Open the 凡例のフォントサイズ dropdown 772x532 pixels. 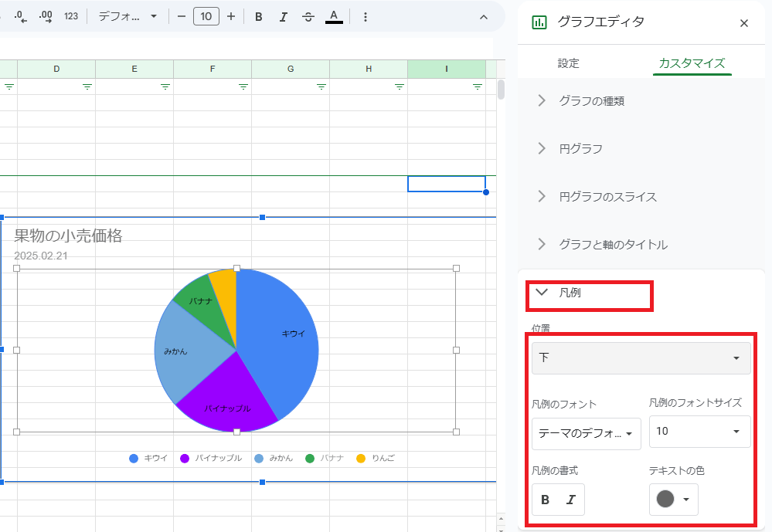699,432
